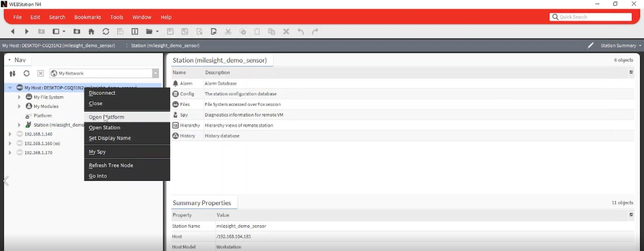Go back with the Back arrow
This screenshot has width=644, height=251.
[x=12, y=31]
